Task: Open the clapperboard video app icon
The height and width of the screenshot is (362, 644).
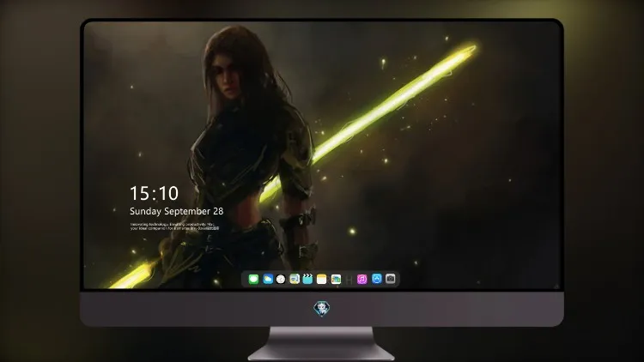Action: pyautogui.click(x=307, y=279)
